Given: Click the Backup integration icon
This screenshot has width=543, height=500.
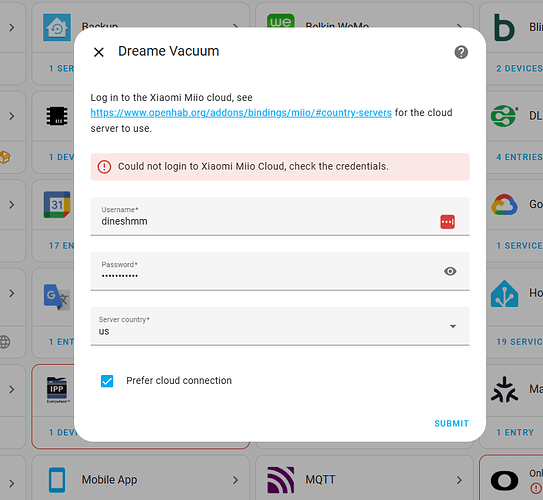Looking at the screenshot, I should coord(57,27).
